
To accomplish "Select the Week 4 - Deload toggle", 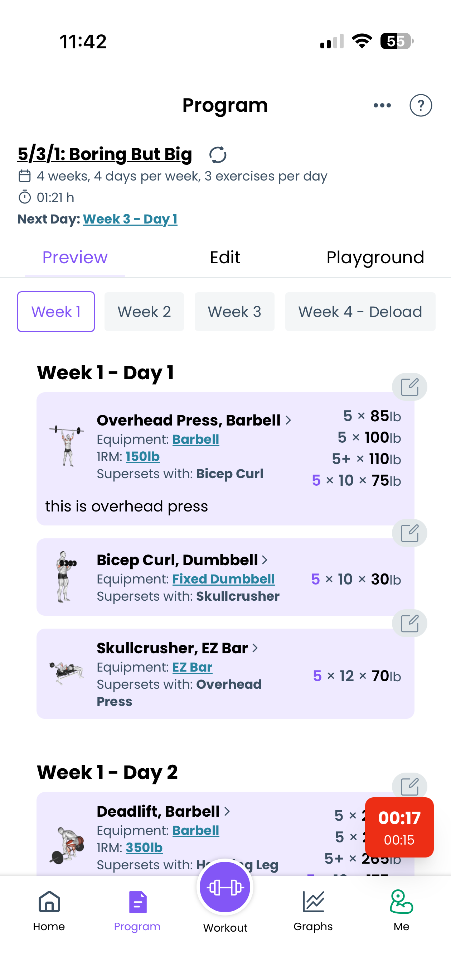I will pos(360,311).
